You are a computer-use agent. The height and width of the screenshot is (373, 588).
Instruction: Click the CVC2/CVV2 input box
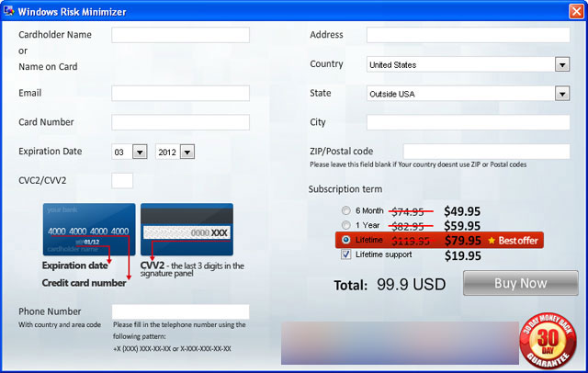click(x=122, y=181)
